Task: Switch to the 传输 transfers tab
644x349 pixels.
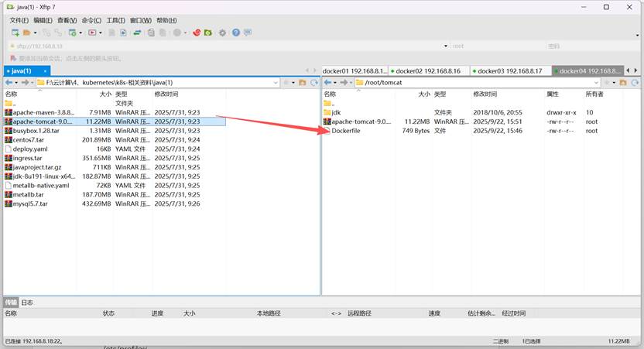Action: coord(11,303)
